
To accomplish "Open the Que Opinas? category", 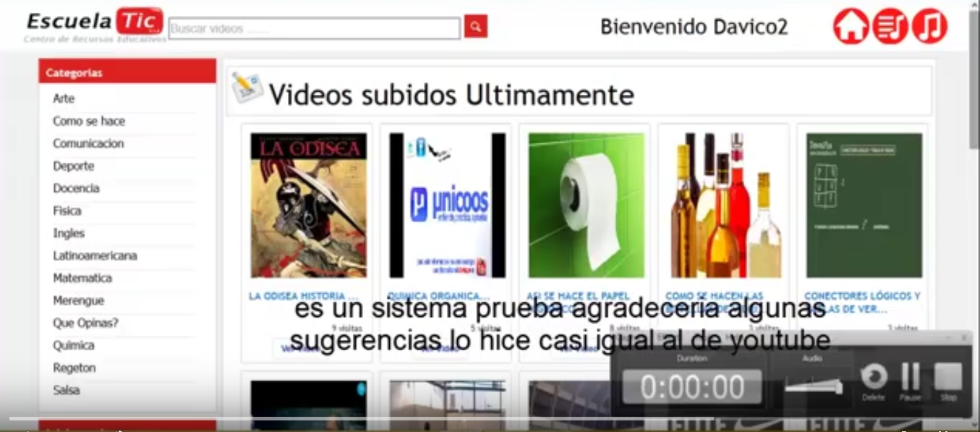I will pos(85,323).
